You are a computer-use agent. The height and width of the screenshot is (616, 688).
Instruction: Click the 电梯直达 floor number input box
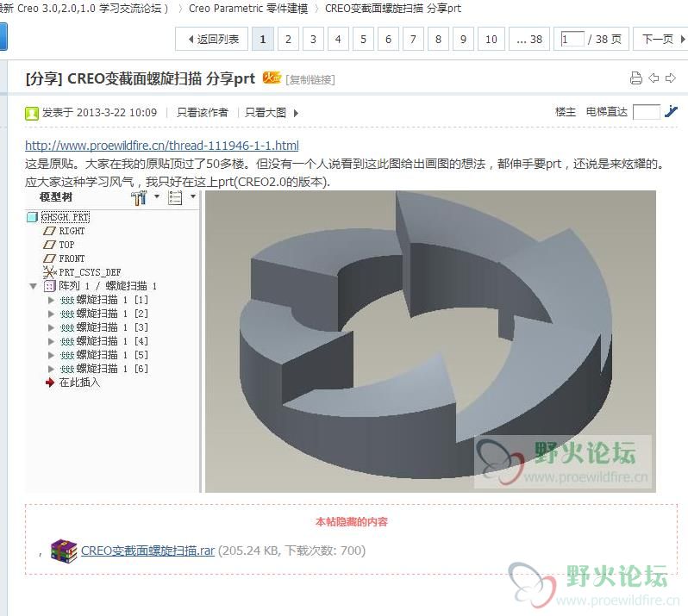(647, 112)
